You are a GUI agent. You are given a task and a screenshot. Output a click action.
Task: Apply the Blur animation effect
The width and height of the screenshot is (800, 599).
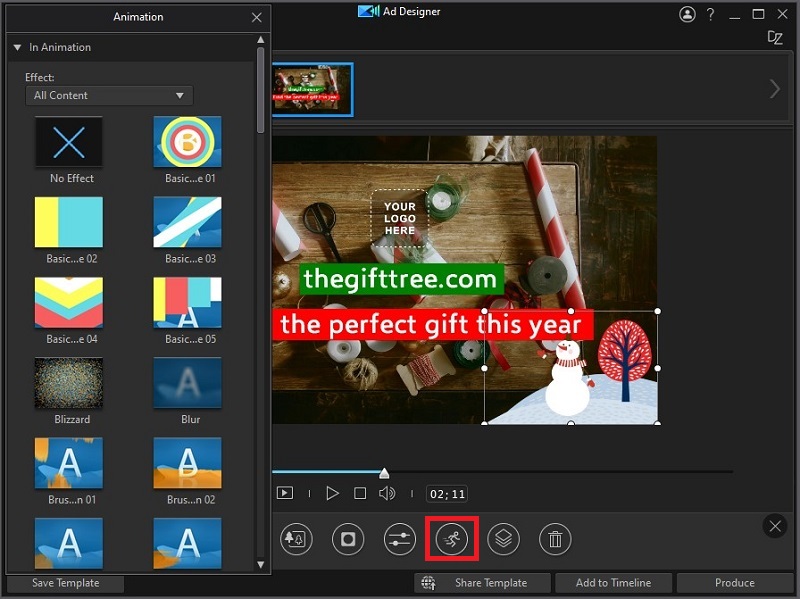(187, 383)
